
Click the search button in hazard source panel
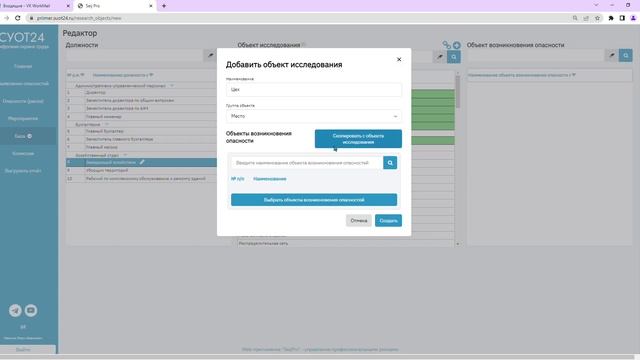tap(625, 55)
